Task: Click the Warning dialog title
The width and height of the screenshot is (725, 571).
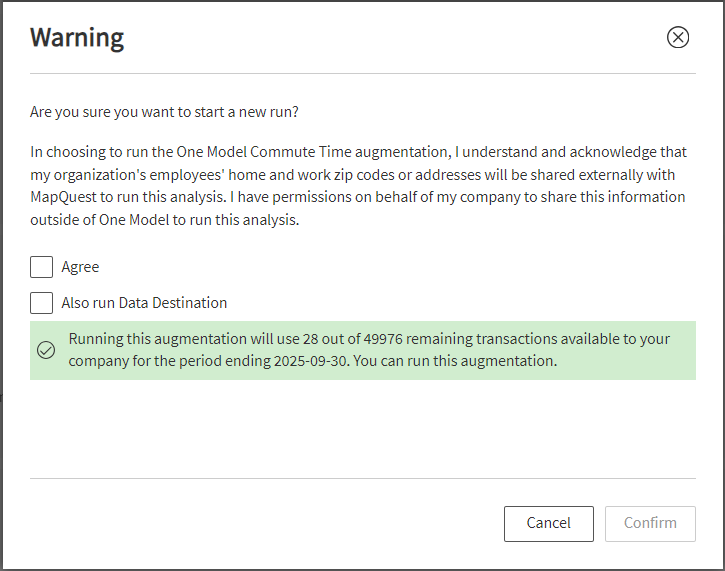Action: [77, 38]
